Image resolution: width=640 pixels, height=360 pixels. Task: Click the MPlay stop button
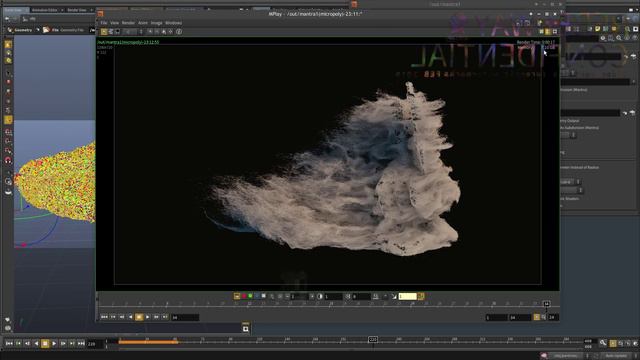[x=139, y=317]
